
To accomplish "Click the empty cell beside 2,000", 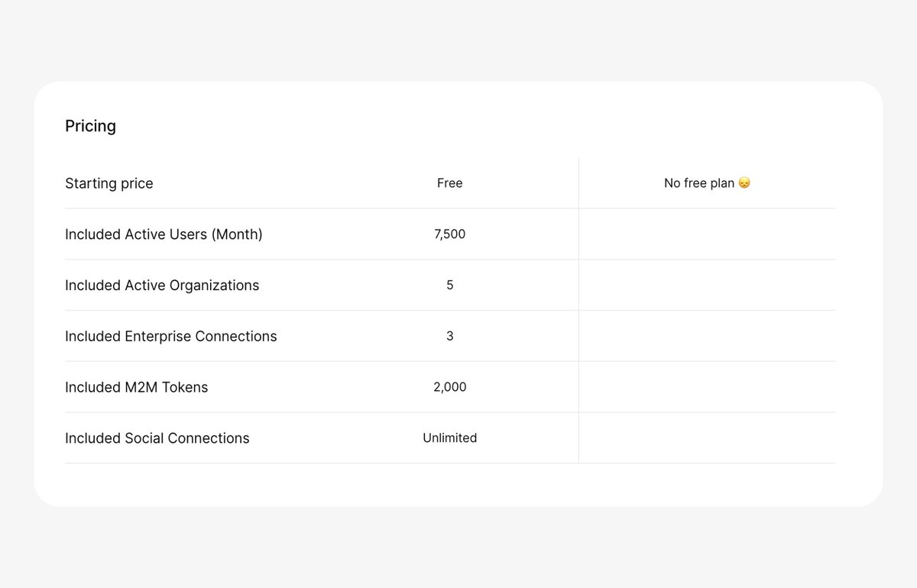I will [x=707, y=387].
